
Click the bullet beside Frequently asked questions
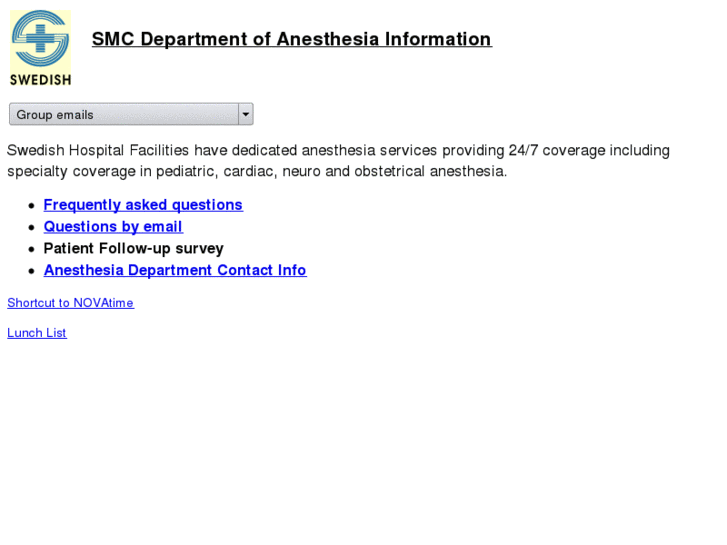[x=33, y=205]
